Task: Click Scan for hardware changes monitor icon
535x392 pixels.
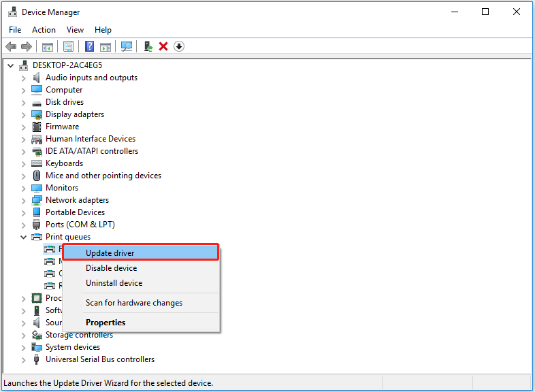Action: (127, 46)
